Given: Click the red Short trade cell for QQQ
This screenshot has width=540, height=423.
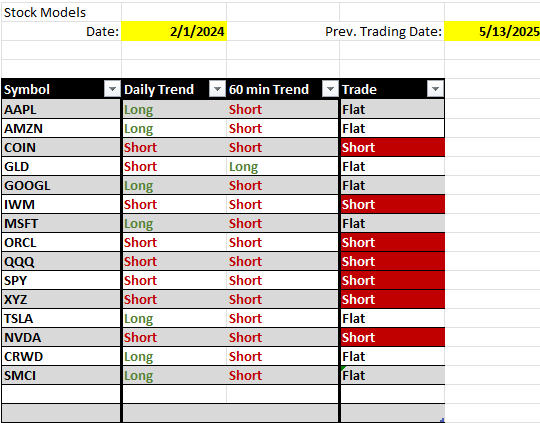Looking at the screenshot, I should [x=393, y=261].
